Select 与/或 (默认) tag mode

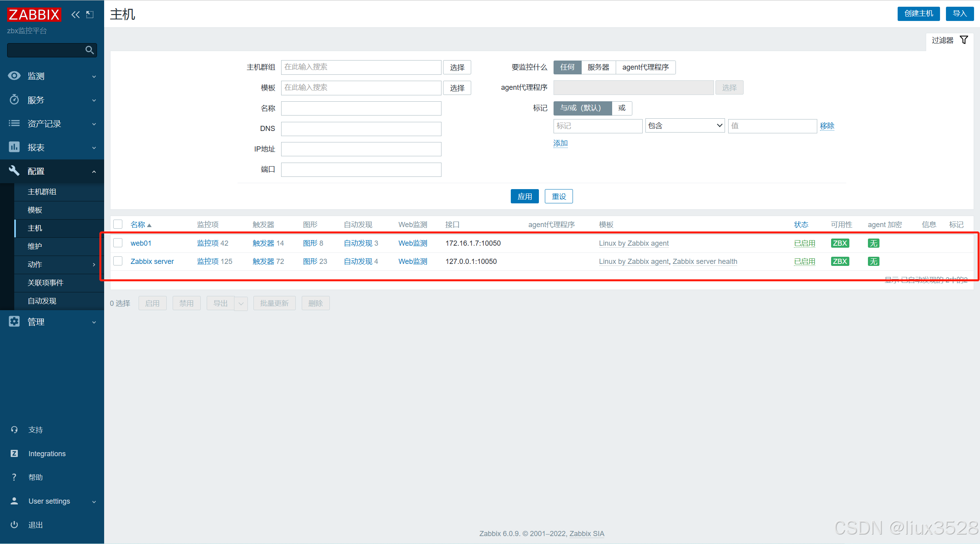click(x=582, y=108)
